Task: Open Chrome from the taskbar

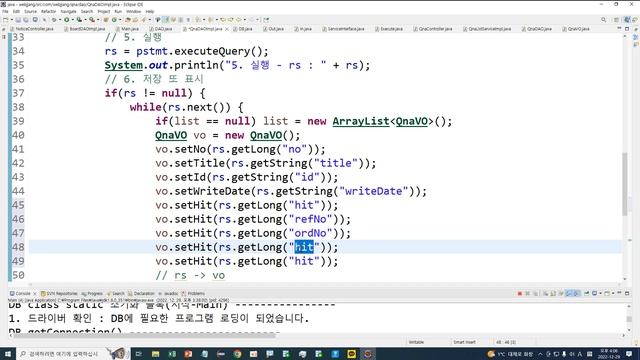Action: 238,354
